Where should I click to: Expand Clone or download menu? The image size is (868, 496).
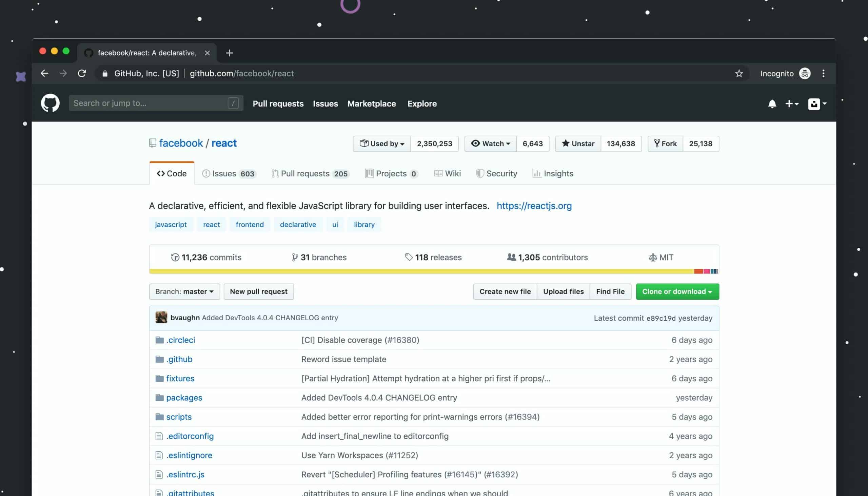click(x=677, y=292)
